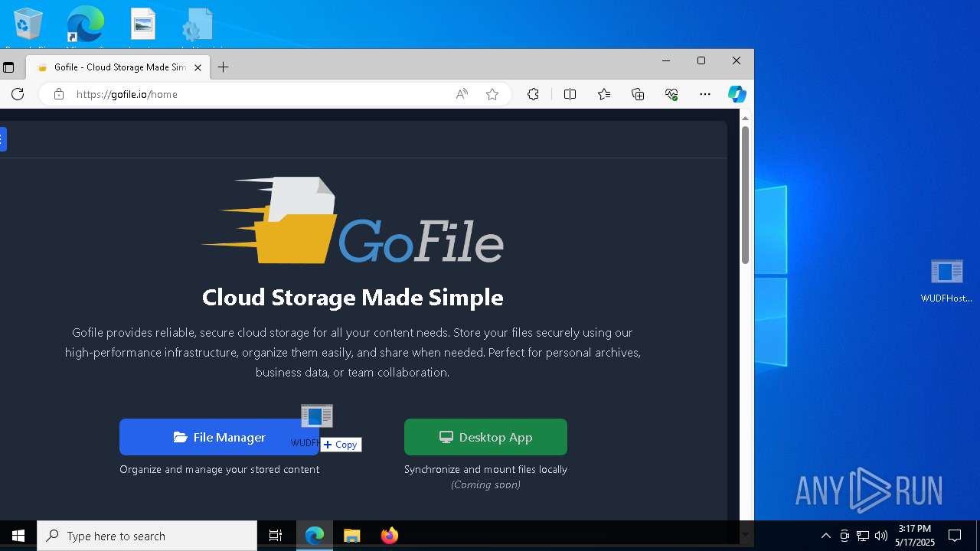Open the Extensions puzzle-piece menu
Viewport: 980px width, 551px height.
coord(533,94)
